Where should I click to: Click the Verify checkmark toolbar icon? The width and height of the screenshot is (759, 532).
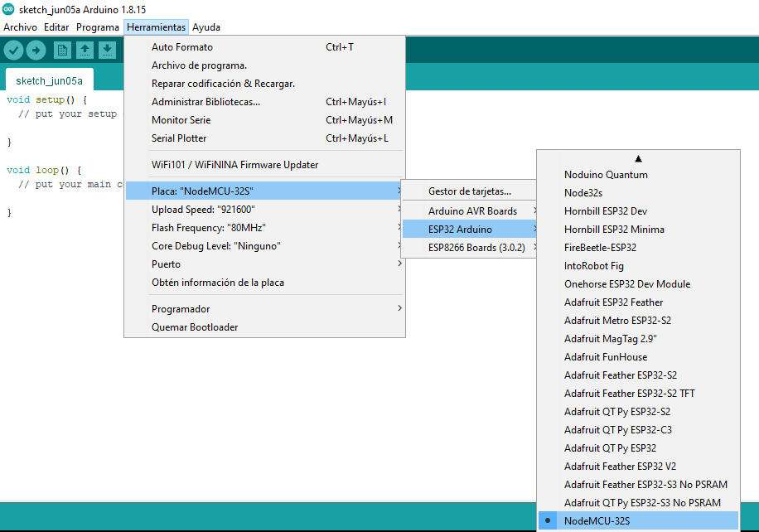click(x=13, y=51)
